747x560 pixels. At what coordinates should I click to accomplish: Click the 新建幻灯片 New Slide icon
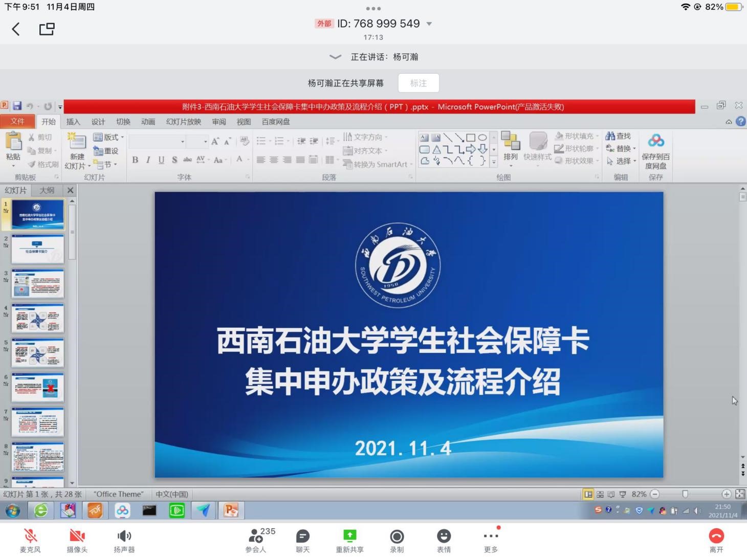(77, 142)
